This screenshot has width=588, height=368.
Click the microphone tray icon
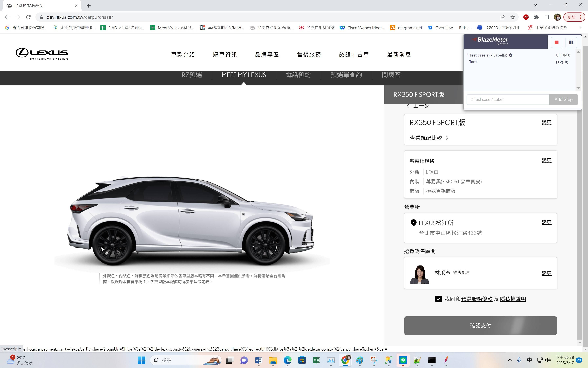[519, 360]
